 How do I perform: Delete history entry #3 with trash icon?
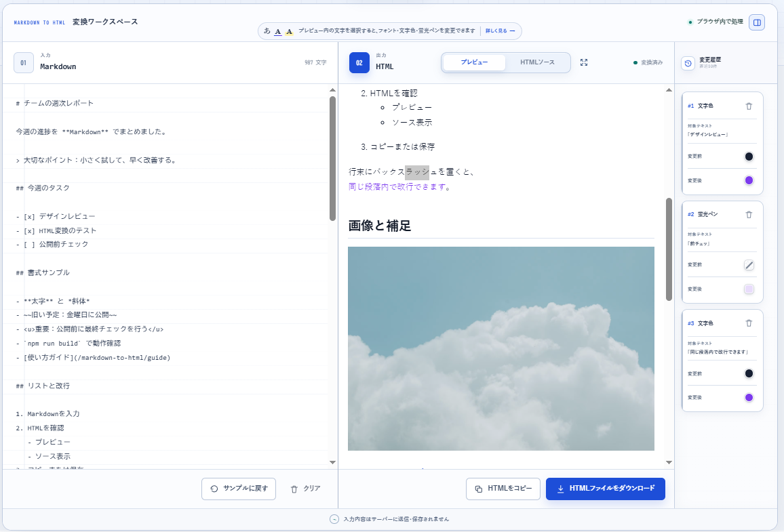click(749, 323)
